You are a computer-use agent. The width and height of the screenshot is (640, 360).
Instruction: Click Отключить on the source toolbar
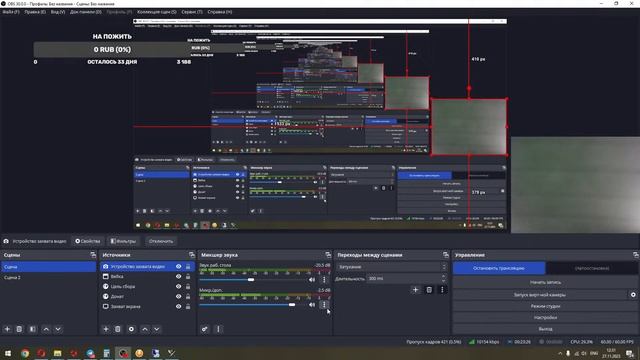pos(161,241)
